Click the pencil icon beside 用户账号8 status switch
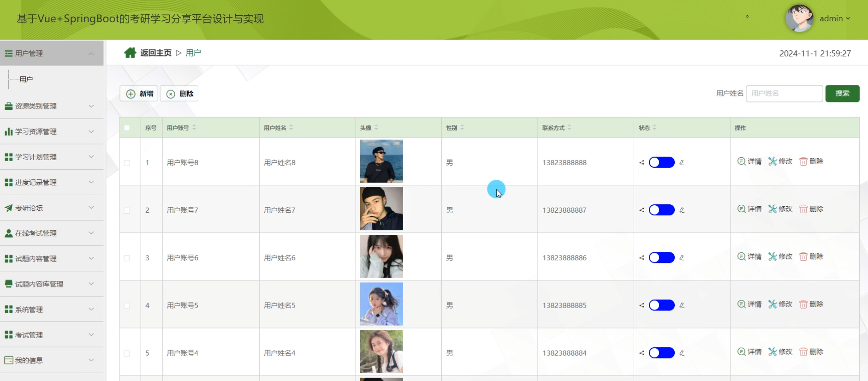Viewport: 868px width, 381px height. [x=682, y=162]
